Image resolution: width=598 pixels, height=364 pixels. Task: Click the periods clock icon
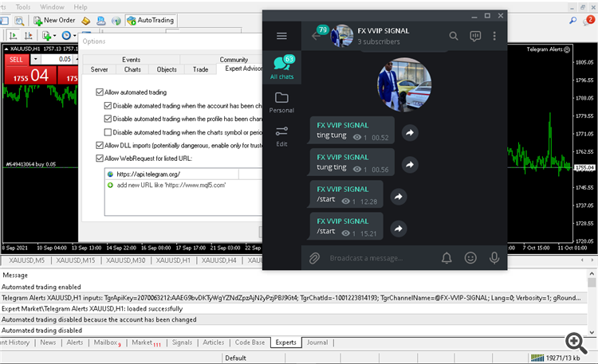point(66,36)
